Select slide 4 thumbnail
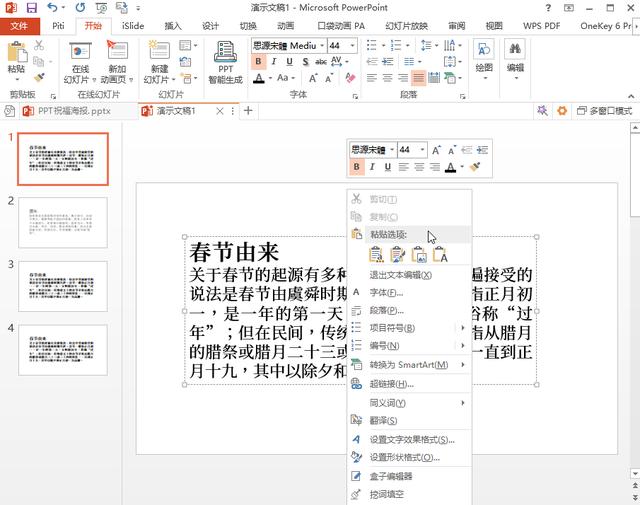This screenshot has width=640, height=505. tap(63, 350)
